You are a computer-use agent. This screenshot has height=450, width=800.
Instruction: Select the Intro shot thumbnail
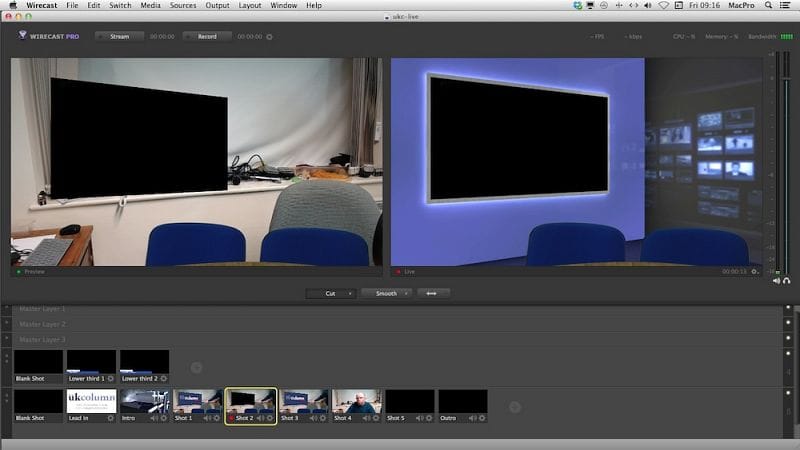click(x=144, y=402)
